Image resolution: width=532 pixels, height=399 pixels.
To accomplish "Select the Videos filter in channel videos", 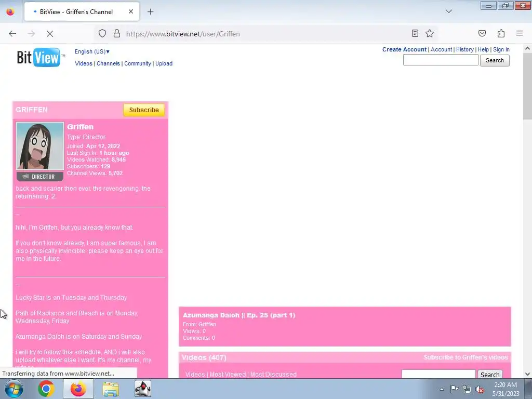I will [x=195, y=374].
